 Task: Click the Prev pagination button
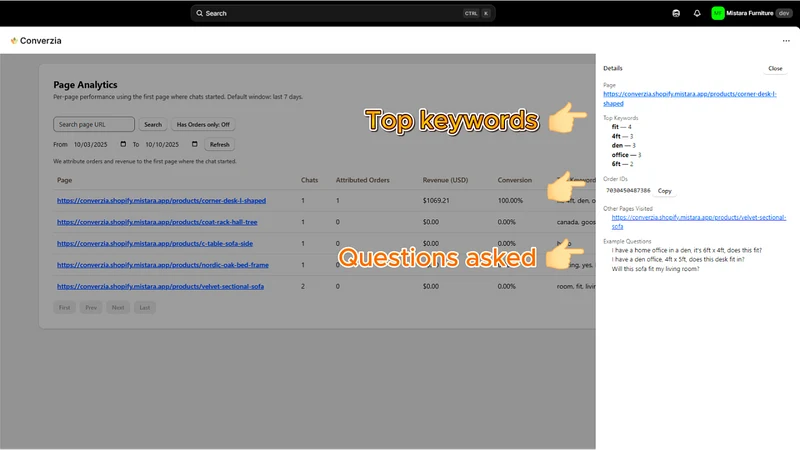coord(91,308)
